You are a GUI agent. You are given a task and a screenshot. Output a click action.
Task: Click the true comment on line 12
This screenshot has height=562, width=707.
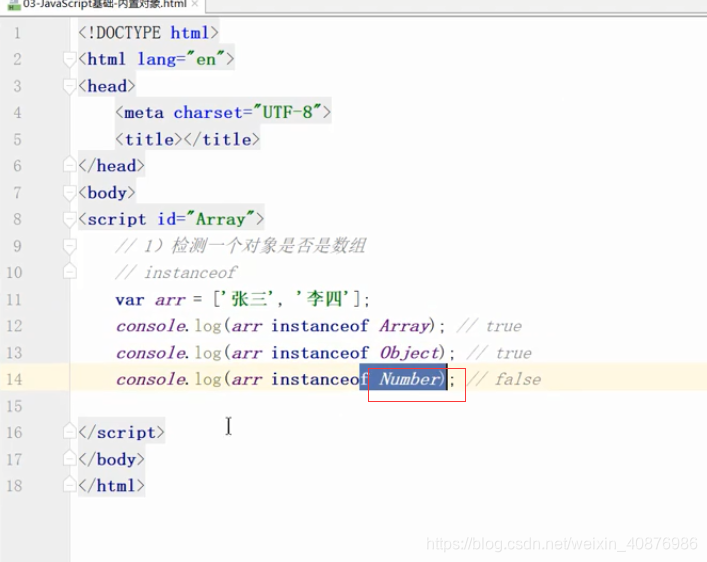[x=489, y=326]
